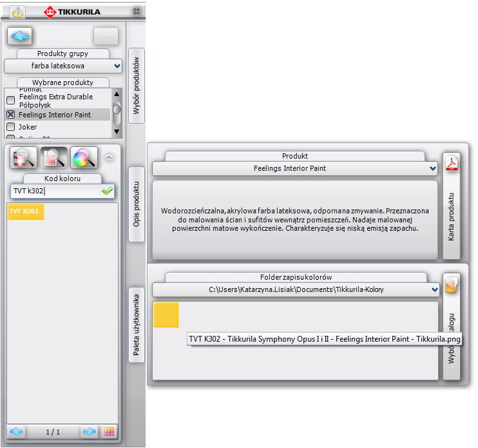
Task: Open the Feelings Interior Paint product dropdown
Action: pos(295,168)
